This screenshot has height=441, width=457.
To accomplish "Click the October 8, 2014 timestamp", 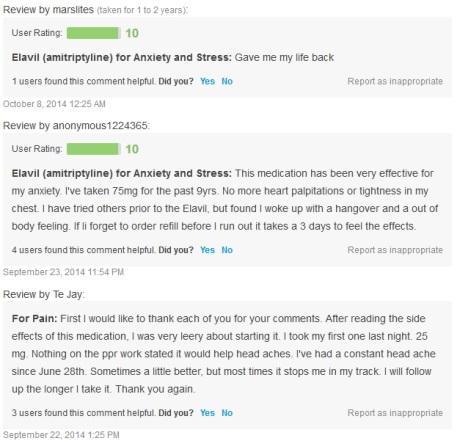I will coord(54,104).
